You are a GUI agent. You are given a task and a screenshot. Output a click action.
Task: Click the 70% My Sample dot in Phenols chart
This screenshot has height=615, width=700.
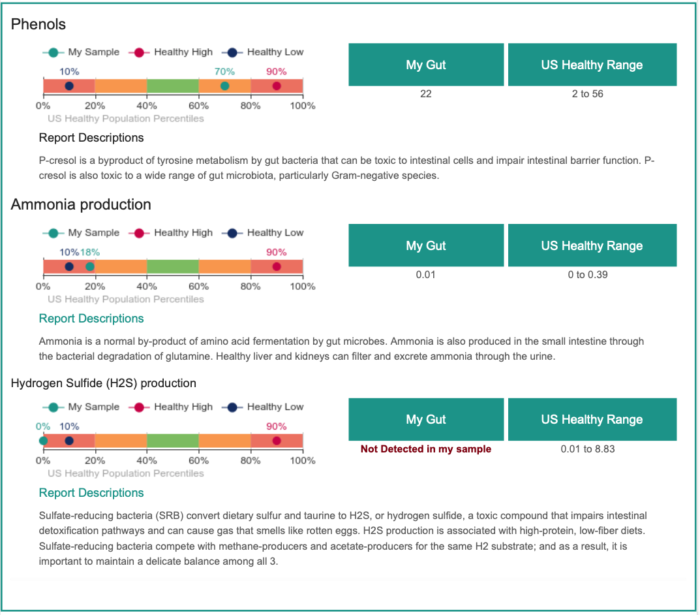(224, 86)
